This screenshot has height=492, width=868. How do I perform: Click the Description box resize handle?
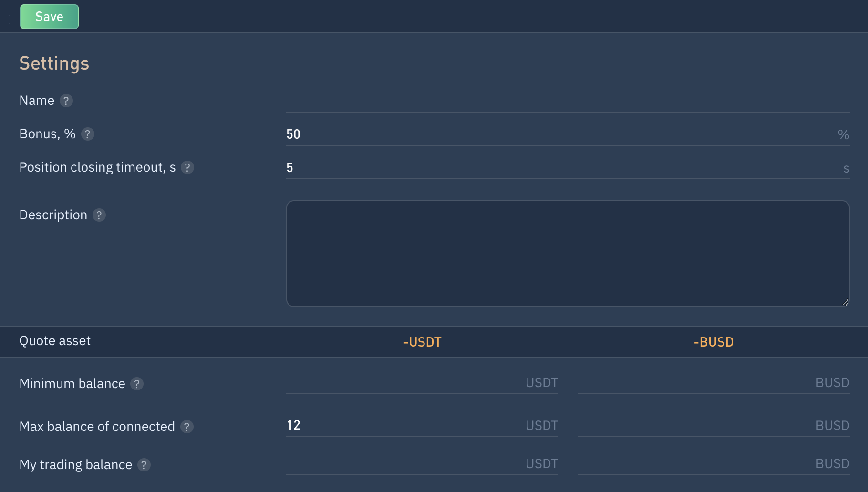click(x=845, y=302)
